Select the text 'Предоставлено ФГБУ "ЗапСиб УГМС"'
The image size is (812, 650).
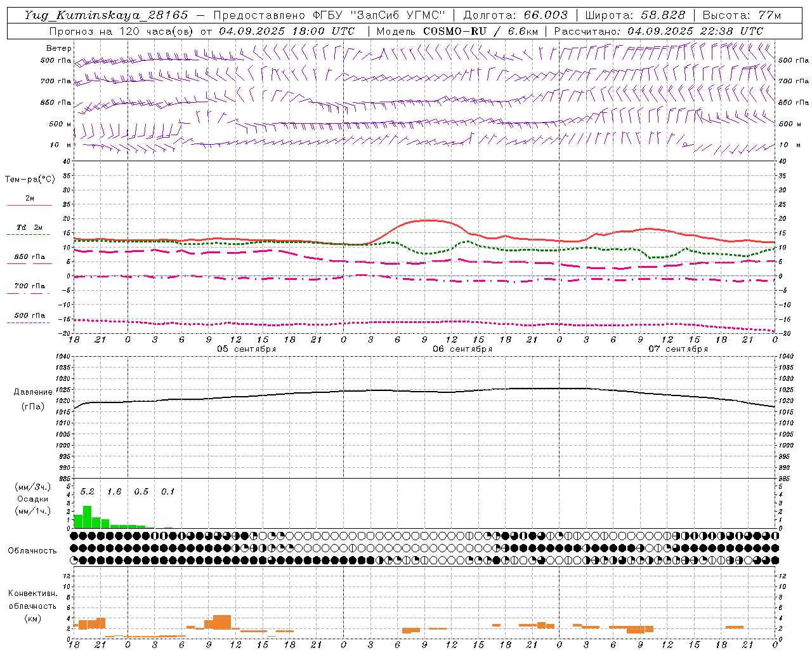pyautogui.click(x=329, y=15)
